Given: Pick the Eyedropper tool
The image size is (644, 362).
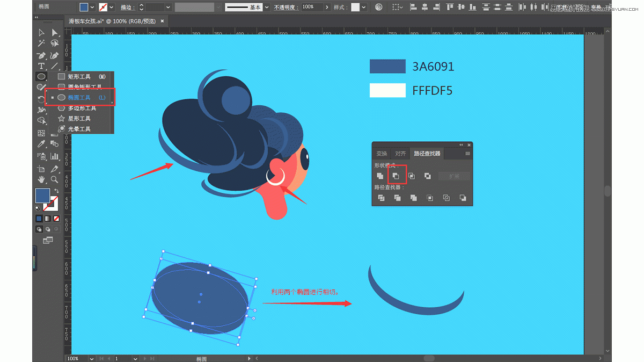Looking at the screenshot, I should (41, 144).
